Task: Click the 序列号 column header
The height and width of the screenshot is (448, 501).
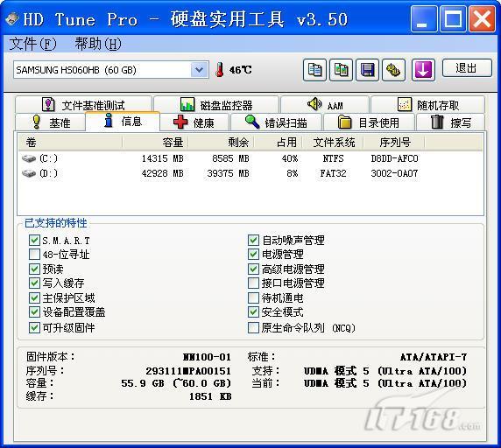Action: tap(395, 143)
